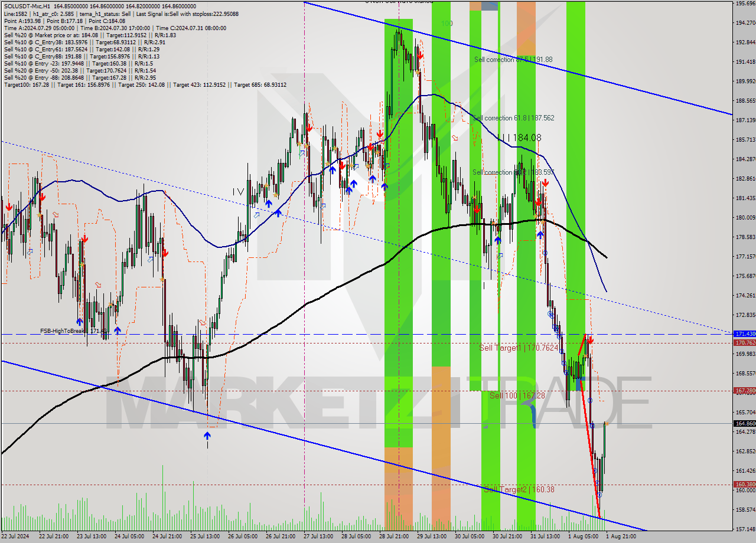Click the '31 Jul 13:00' time axis label
Viewport: 756px width, 543px height.
[545, 537]
